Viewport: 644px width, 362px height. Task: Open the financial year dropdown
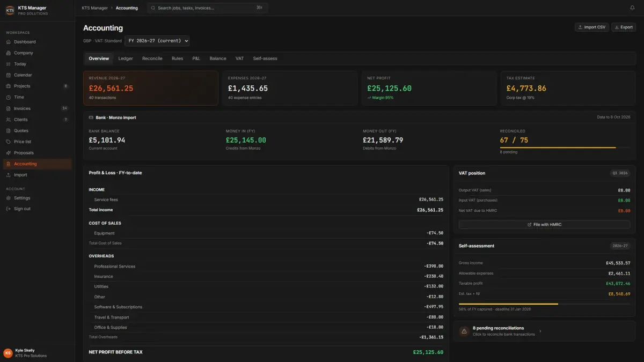point(157,41)
